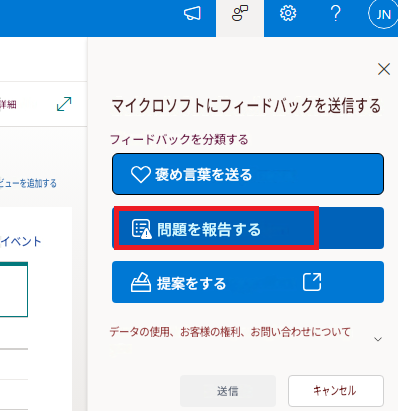Expand view with diagonal arrows icon

[64, 104]
